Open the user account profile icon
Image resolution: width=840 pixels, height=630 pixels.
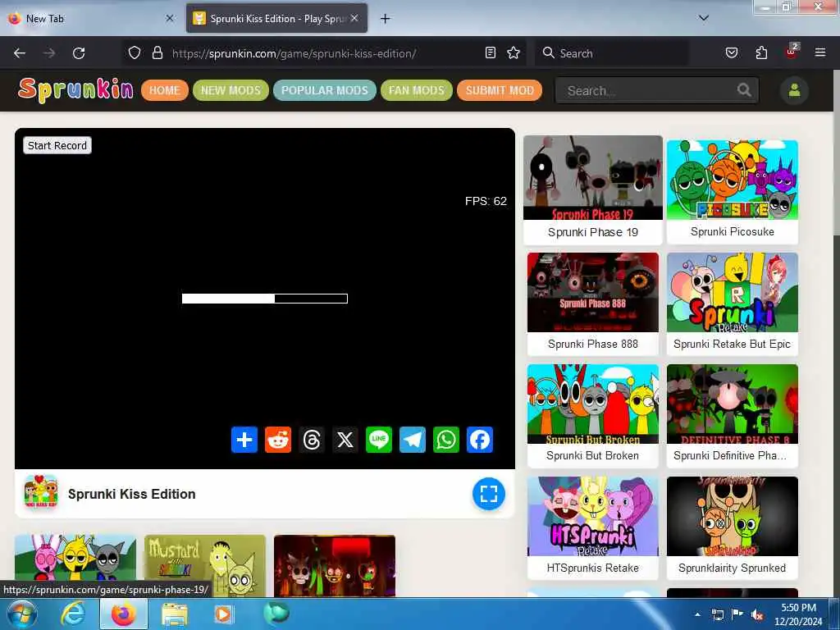794,90
